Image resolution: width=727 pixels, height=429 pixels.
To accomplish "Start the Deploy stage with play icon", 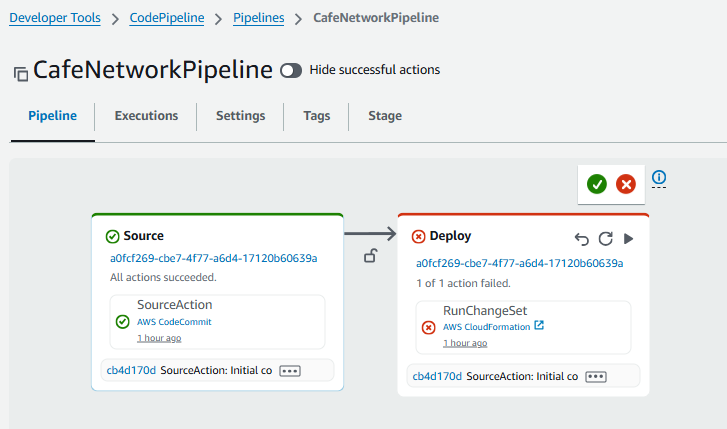I will pyautogui.click(x=628, y=239).
